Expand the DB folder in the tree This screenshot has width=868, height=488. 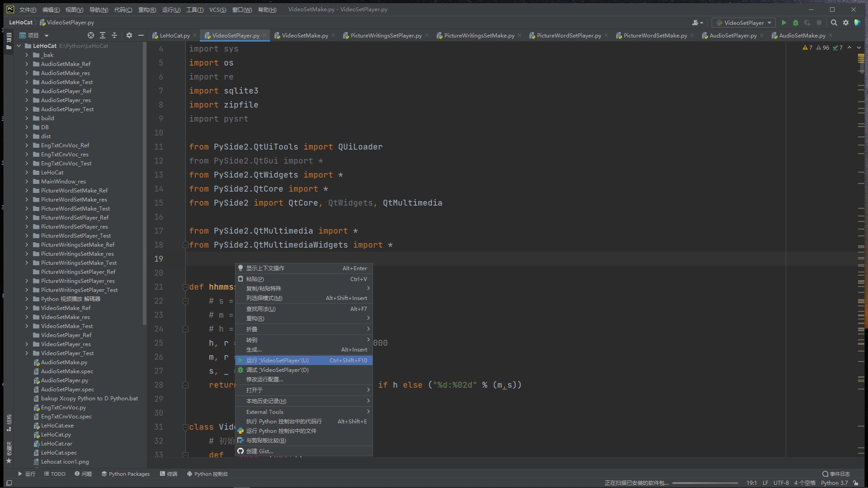click(x=26, y=127)
